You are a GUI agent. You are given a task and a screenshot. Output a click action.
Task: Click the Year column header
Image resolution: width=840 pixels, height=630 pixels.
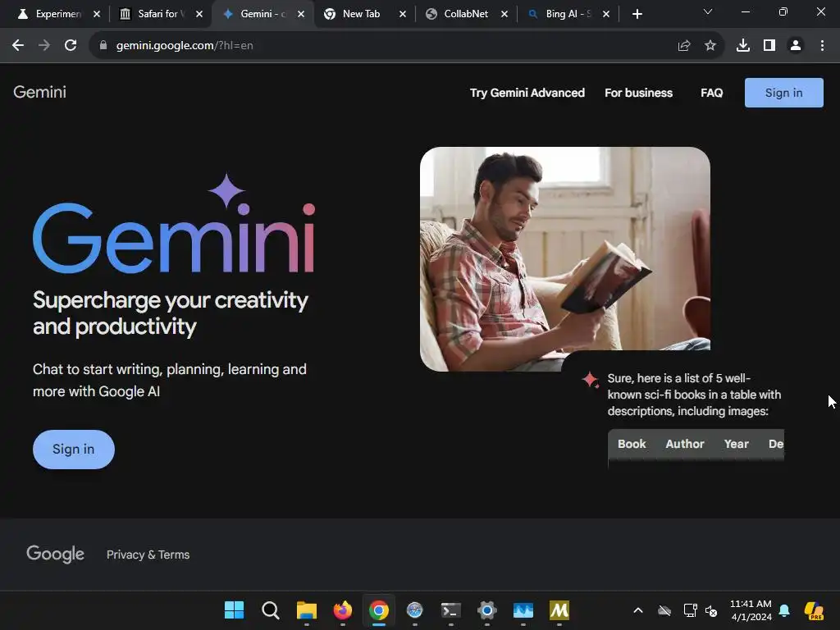736,444
